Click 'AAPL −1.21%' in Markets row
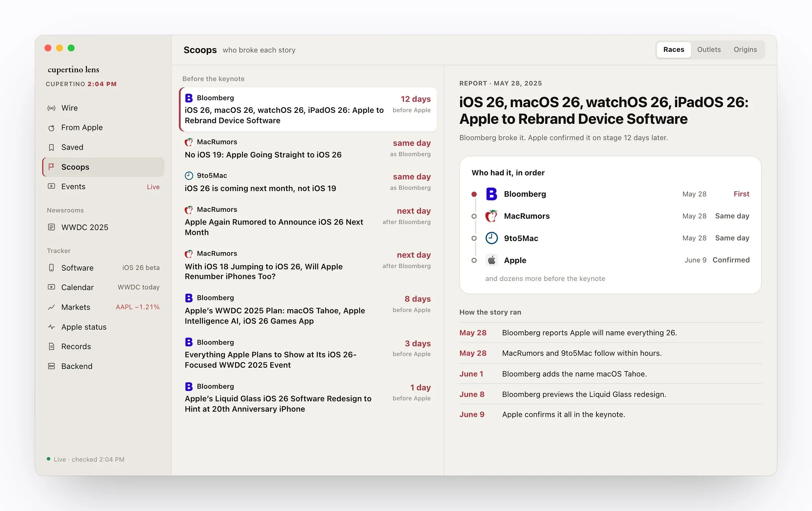This screenshot has height=511, width=812. coord(138,307)
